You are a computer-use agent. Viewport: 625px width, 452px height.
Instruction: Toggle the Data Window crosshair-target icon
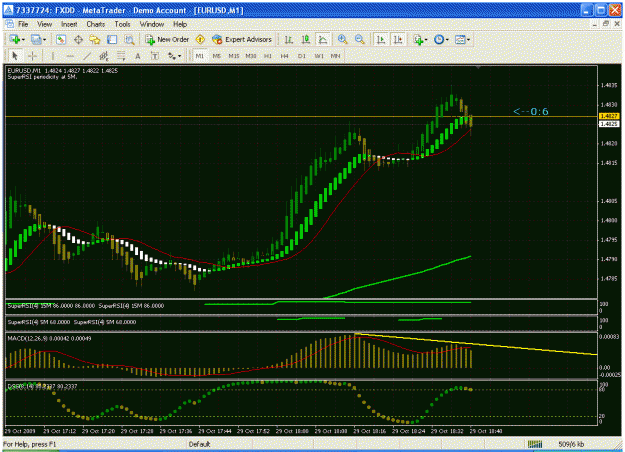(x=78, y=39)
